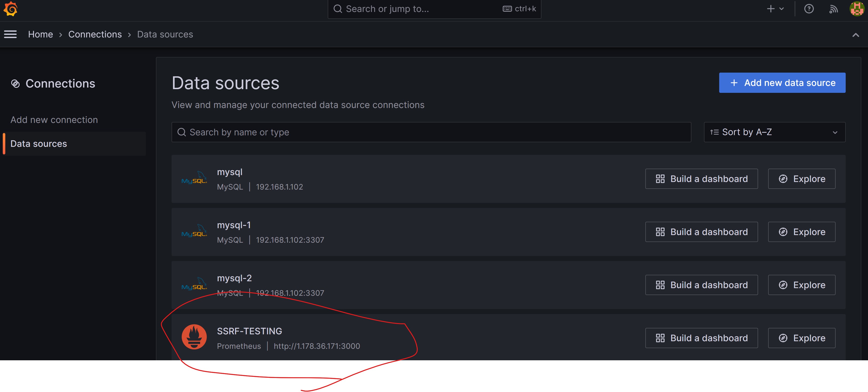Build a dashboard for mysql
Image resolution: width=868 pixels, height=392 pixels.
[x=701, y=179]
